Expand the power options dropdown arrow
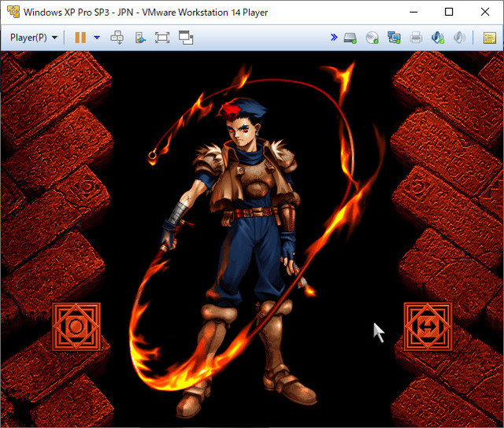This screenshot has height=428, width=504. 97,38
